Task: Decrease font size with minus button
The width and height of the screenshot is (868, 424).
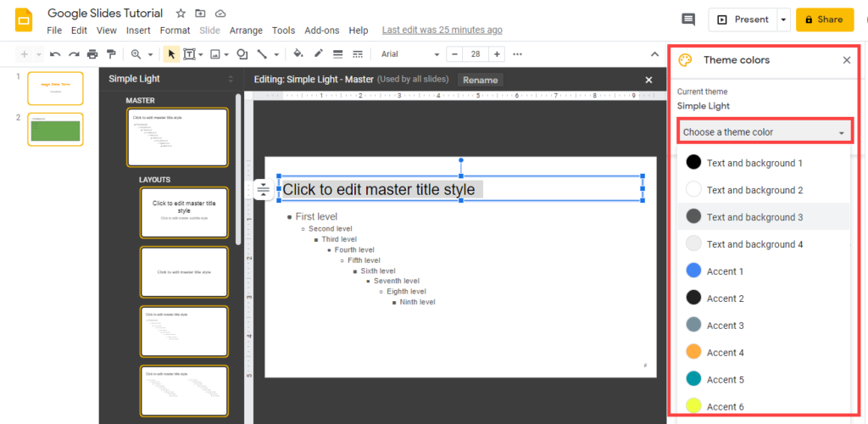Action: coord(454,54)
